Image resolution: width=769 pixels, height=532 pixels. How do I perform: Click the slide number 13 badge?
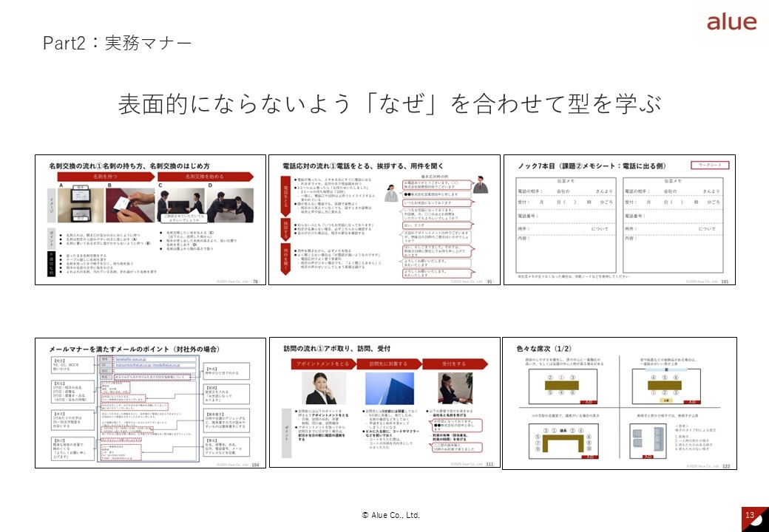click(755, 519)
